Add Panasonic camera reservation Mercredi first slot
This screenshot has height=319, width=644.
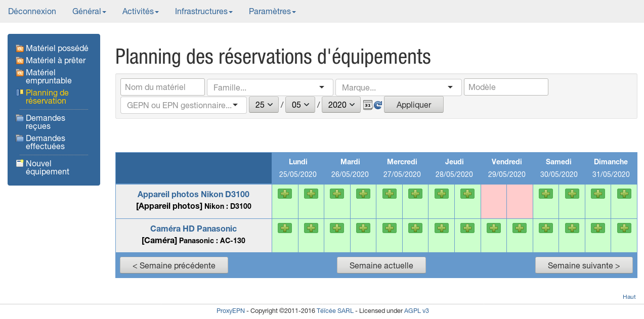click(389, 228)
